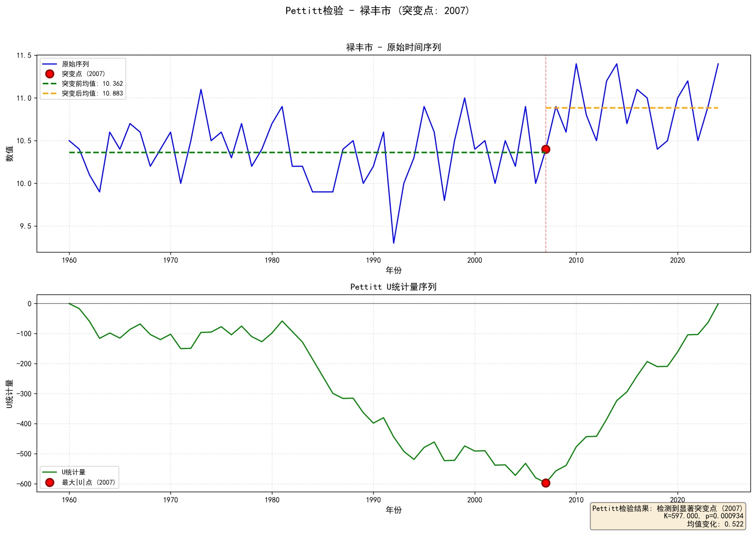
Task: Select the green dashed swatch for 突变前均值: 10.362
Action: point(50,84)
